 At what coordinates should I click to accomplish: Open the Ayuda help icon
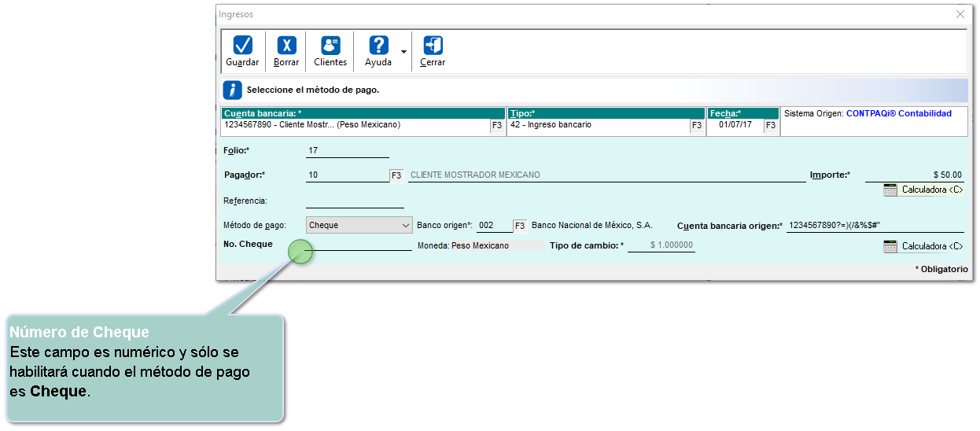pyautogui.click(x=378, y=46)
